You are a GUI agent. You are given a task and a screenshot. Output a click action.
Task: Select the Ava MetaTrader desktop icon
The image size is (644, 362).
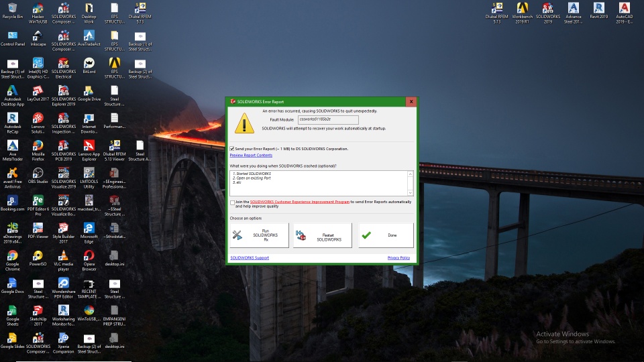coord(12,151)
